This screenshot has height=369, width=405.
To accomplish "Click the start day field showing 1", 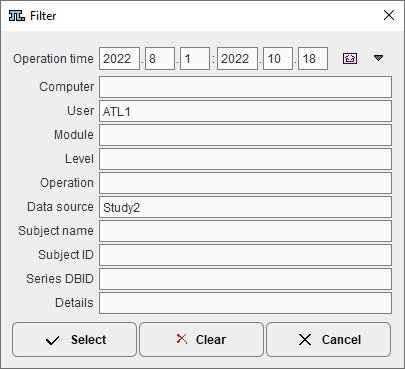I will click(195, 59).
